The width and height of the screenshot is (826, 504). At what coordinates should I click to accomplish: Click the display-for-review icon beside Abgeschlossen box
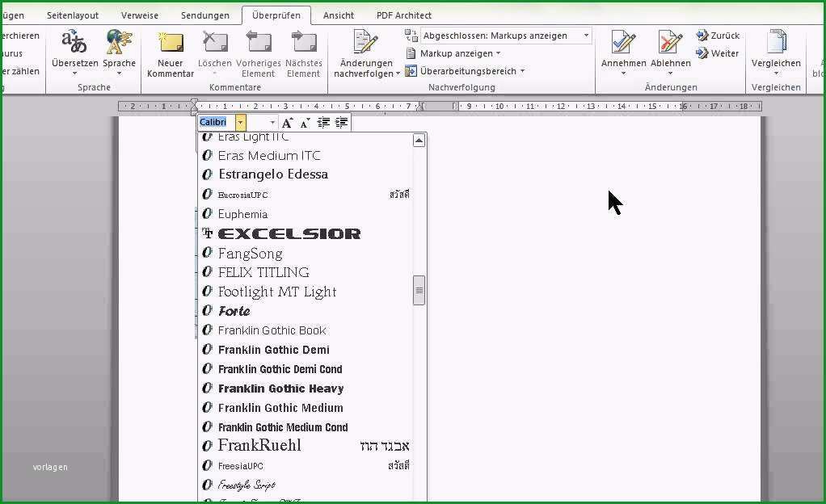point(411,36)
